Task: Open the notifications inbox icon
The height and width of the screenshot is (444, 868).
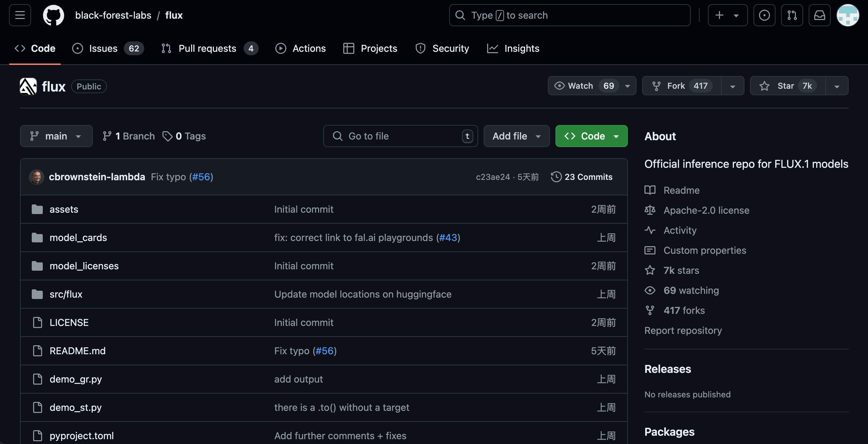Action: pos(819,15)
